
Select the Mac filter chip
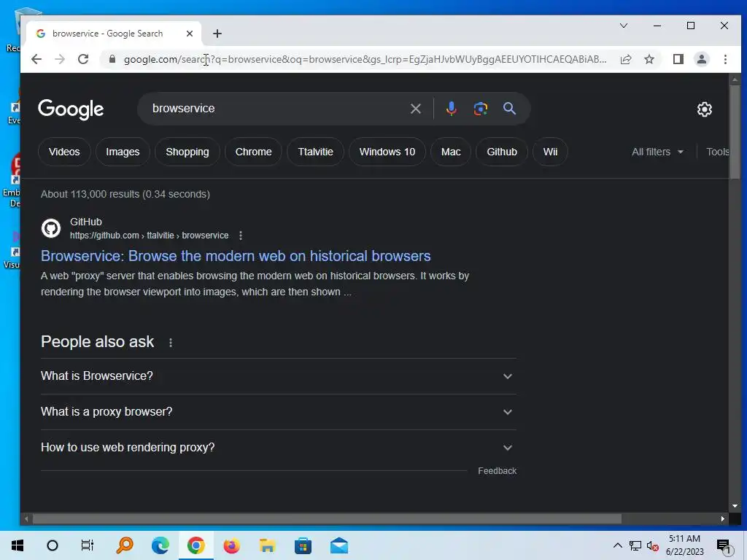[x=451, y=152]
